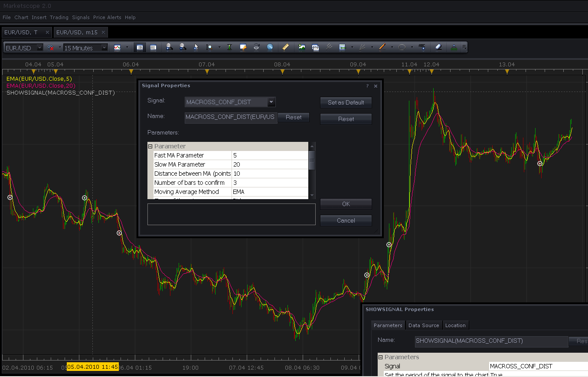The image size is (588, 377).
Task: Select the ruler measurement tool
Action: tap(285, 47)
